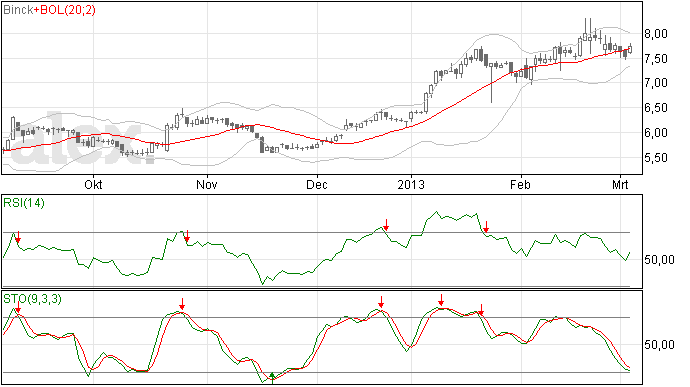Click the 5,50 price axis label
Screen dimensions: 690x387
click(656, 158)
